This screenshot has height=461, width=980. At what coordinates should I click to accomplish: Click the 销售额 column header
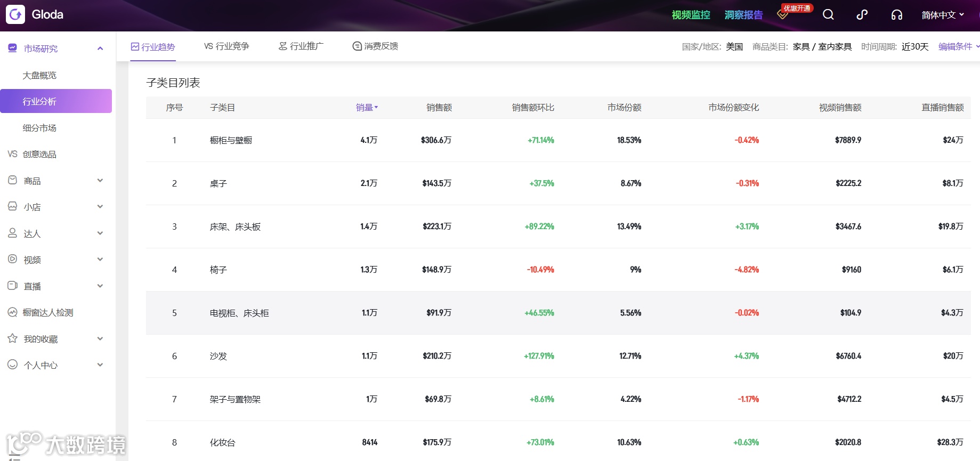tap(439, 108)
